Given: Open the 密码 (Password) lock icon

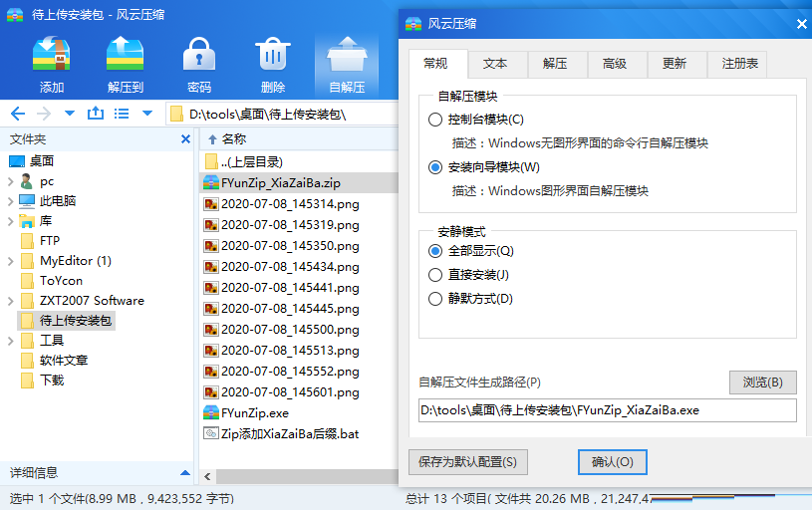Looking at the screenshot, I should [x=199, y=54].
